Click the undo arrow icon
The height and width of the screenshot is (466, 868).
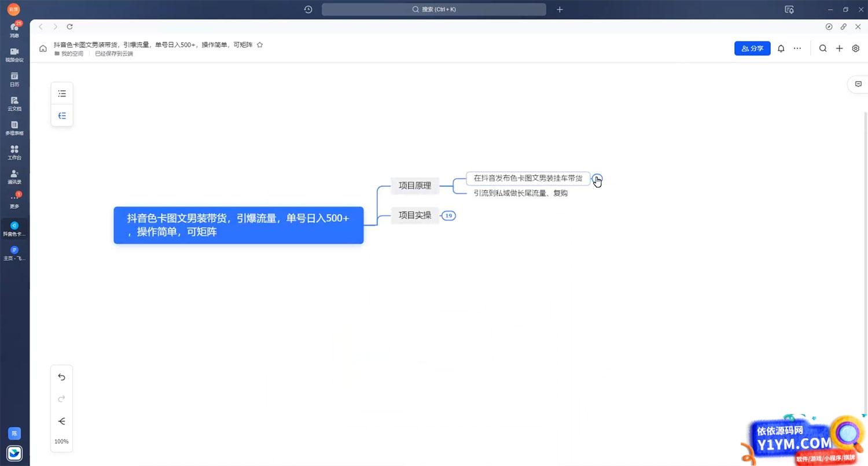coord(62,377)
